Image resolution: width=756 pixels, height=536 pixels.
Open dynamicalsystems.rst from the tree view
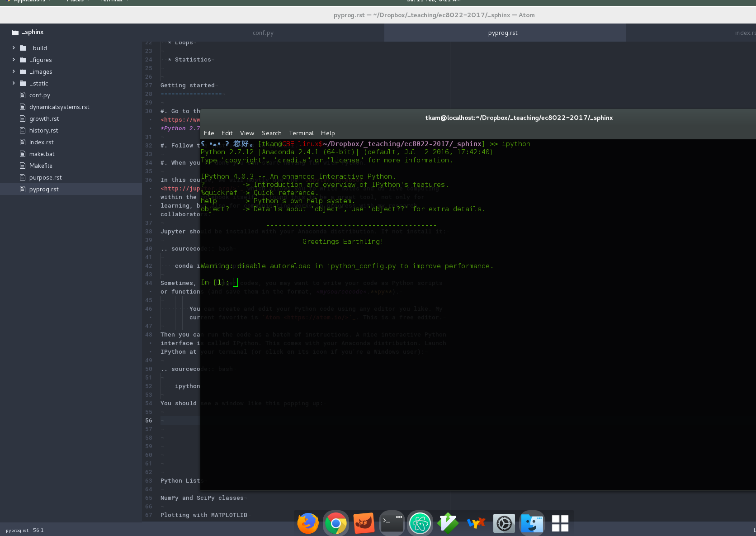[59, 107]
